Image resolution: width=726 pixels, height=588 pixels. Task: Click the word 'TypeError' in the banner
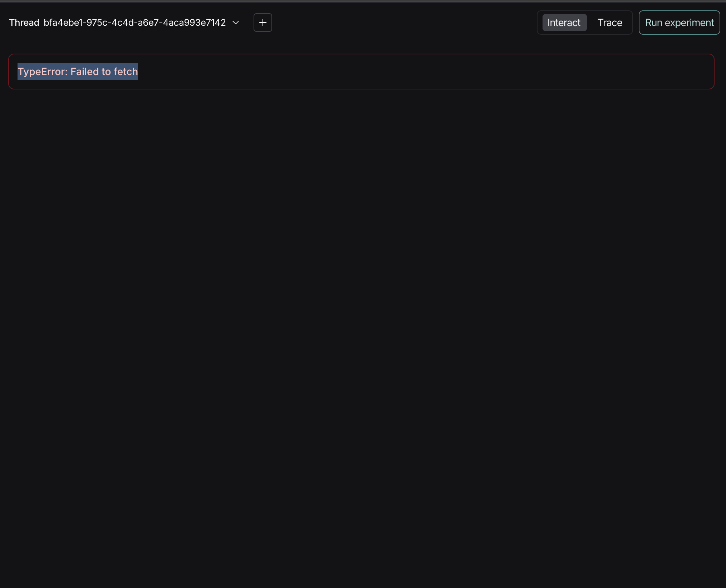[41, 72]
